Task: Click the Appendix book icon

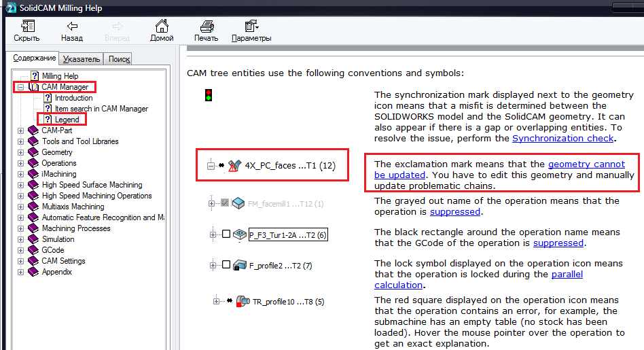Action: click(x=33, y=272)
